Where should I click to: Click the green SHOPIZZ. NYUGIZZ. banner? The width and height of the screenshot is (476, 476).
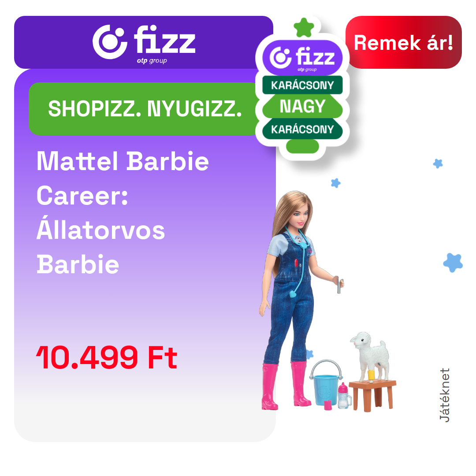[x=145, y=109]
